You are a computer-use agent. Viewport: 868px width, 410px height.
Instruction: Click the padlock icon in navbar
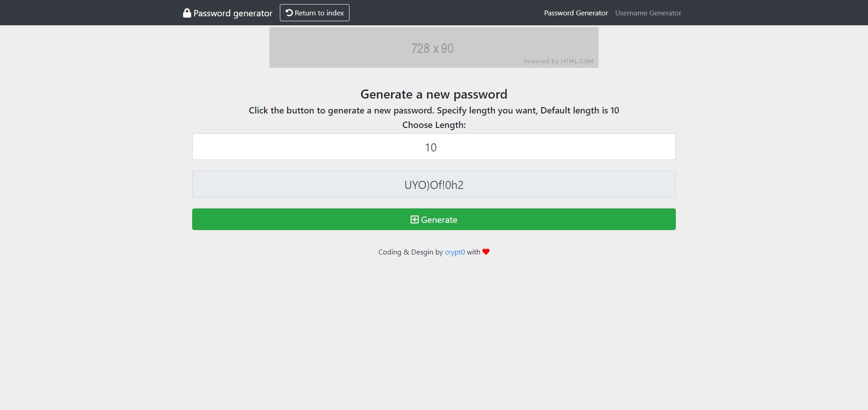pyautogui.click(x=187, y=13)
